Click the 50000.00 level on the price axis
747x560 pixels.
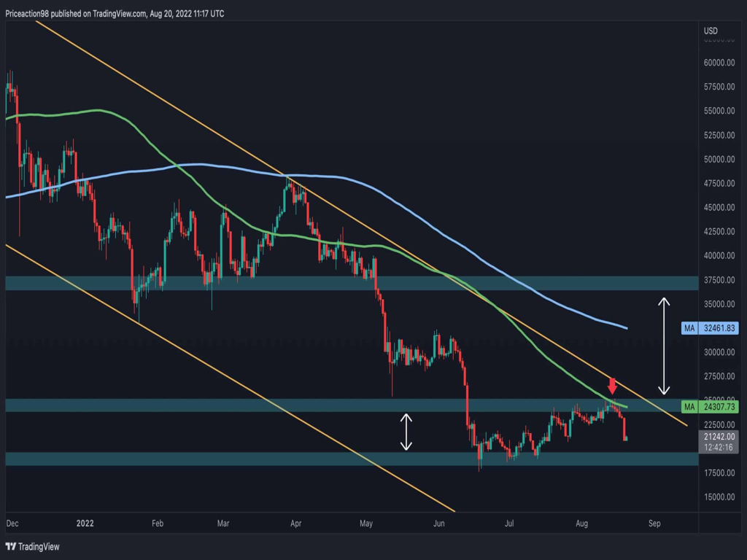pyautogui.click(x=718, y=160)
